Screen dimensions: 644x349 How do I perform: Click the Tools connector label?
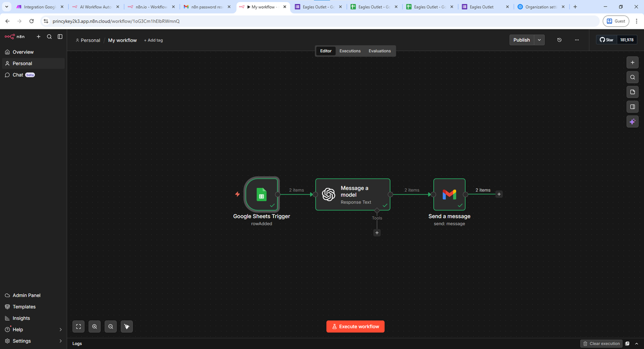pos(377,218)
